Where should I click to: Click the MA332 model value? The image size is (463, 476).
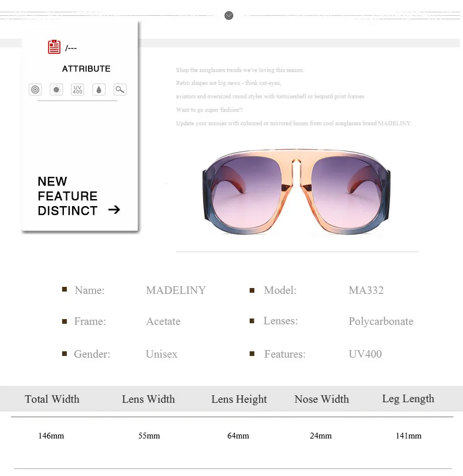(366, 290)
